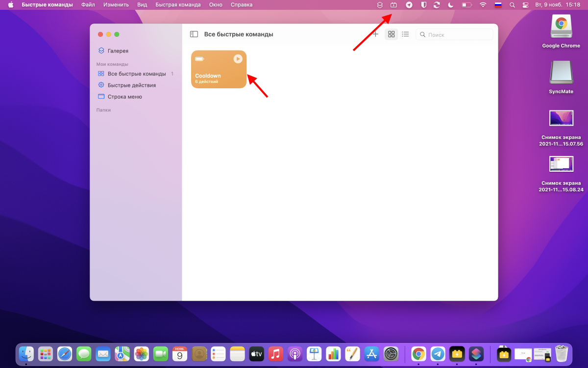Open Telegram icon in menu bar
The width and height of the screenshot is (588, 368).
tap(409, 4)
